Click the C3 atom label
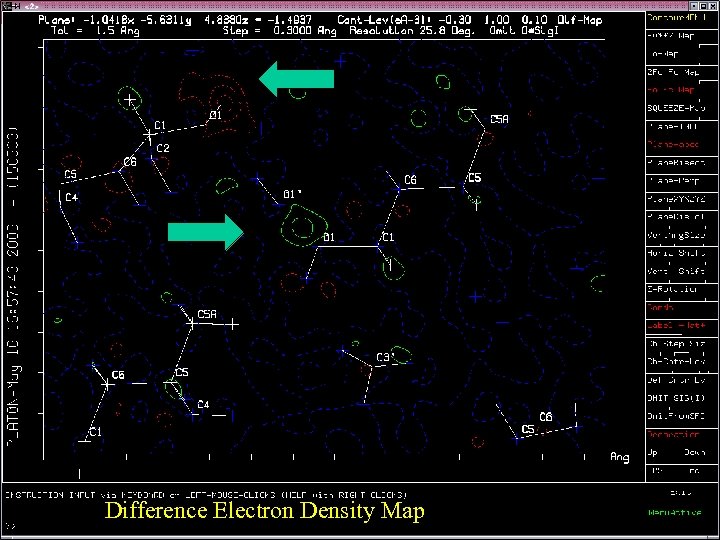 click(x=383, y=358)
